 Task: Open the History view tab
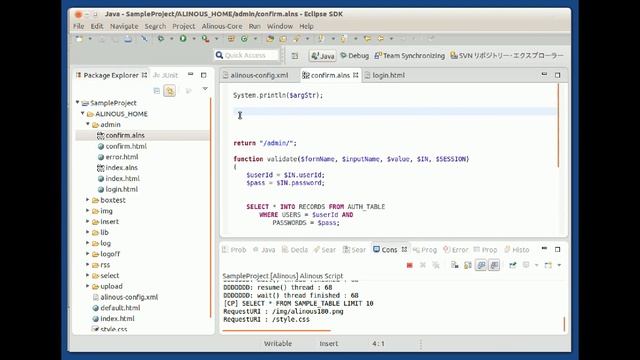click(517, 249)
